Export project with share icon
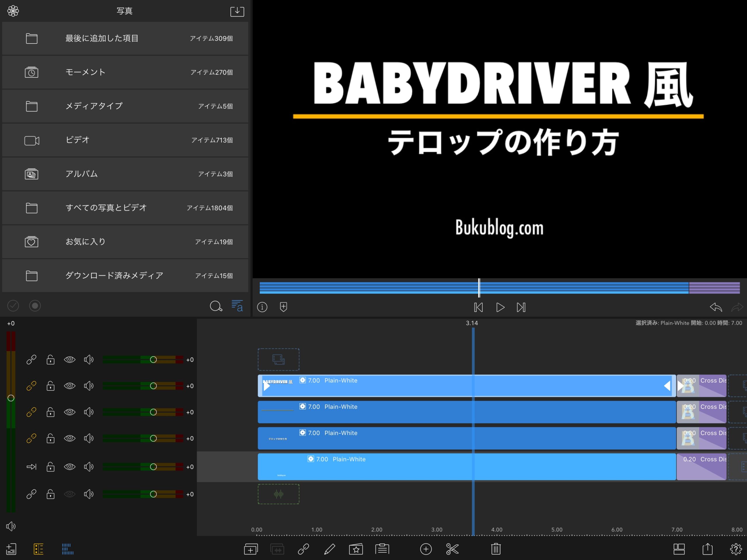The width and height of the screenshot is (747, 560). (708, 549)
